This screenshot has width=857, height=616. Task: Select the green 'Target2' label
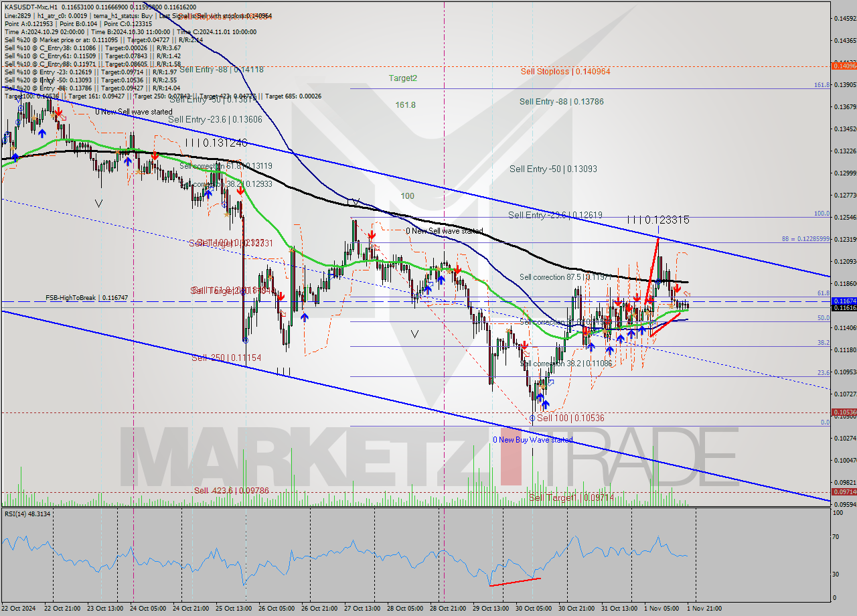(403, 78)
